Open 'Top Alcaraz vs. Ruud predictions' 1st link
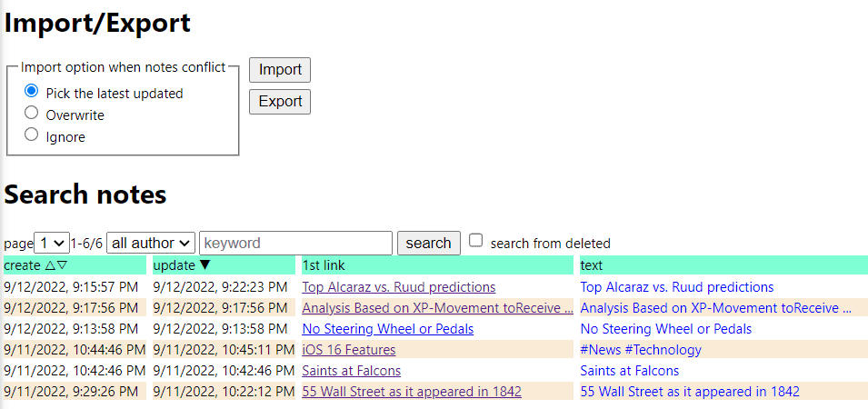 (398, 287)
